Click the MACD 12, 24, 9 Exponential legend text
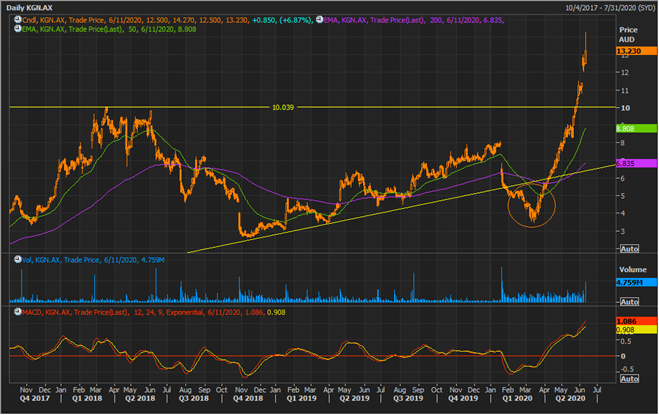Viewport: 659px width, 415px height. 153,312
